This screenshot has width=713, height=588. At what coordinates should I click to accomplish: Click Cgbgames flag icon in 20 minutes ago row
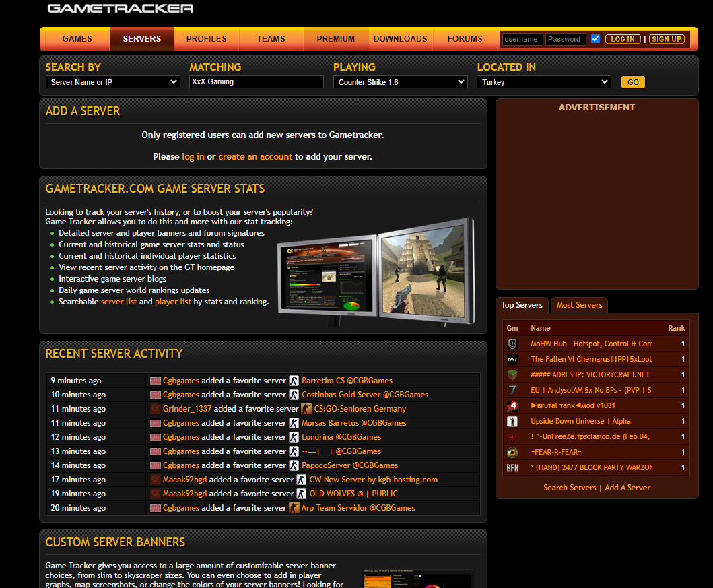156,507
